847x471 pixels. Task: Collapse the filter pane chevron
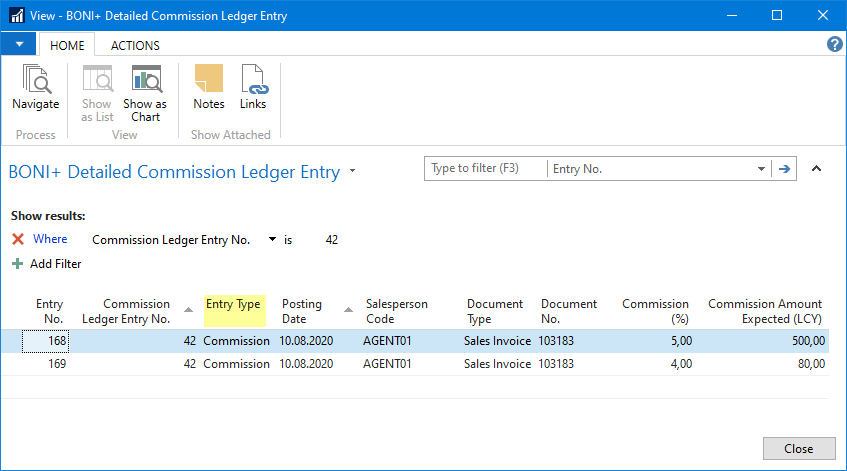pyautogui.click(x=816, y=169)
